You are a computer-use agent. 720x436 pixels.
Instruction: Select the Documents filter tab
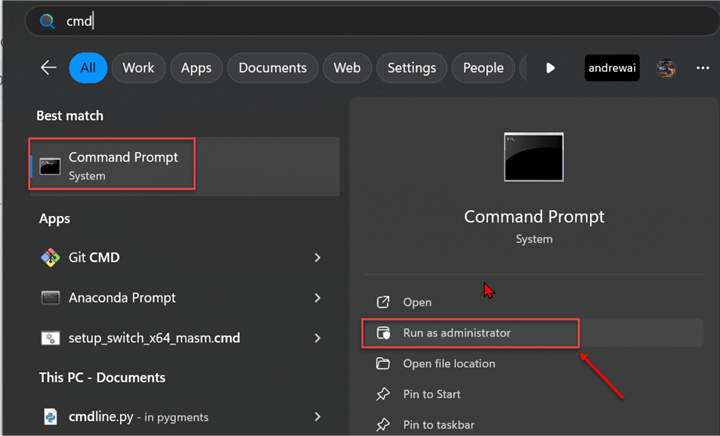pyautogui.click(x=272, y=68)
